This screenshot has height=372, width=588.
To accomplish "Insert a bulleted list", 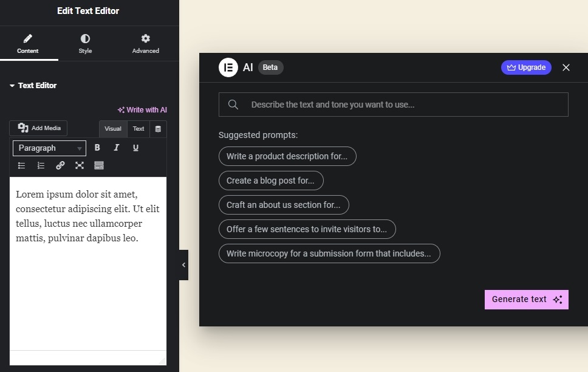I will 22,165.
